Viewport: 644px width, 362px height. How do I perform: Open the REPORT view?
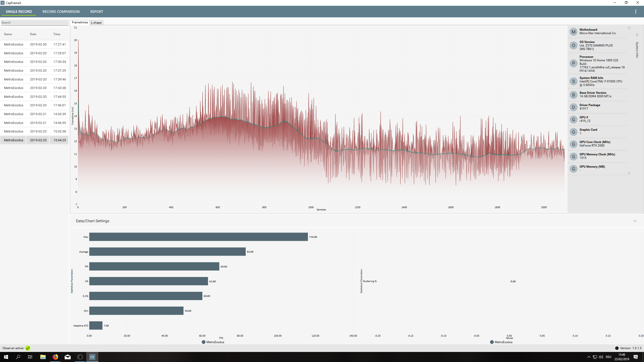click(x=97, y=11)
